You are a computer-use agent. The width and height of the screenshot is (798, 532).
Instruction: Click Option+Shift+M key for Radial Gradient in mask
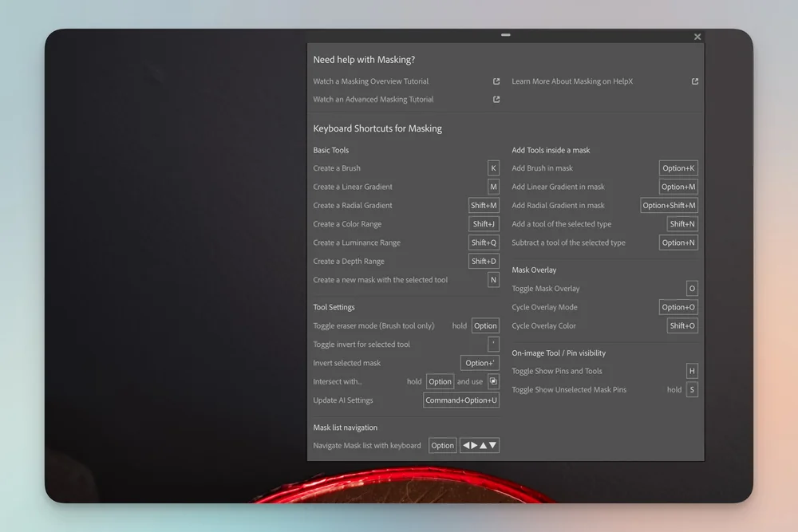[669, 206]
